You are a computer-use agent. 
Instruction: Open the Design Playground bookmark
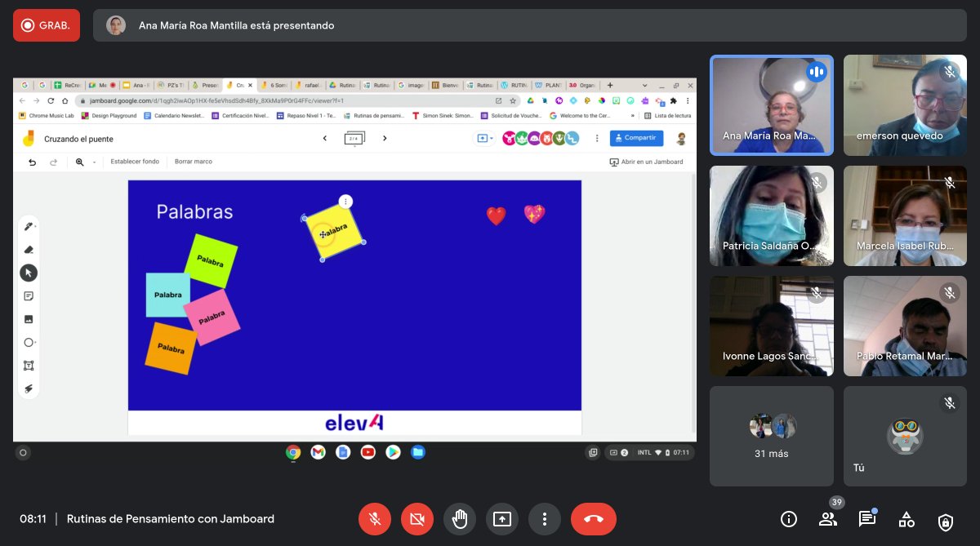click(x=109, y=116)
